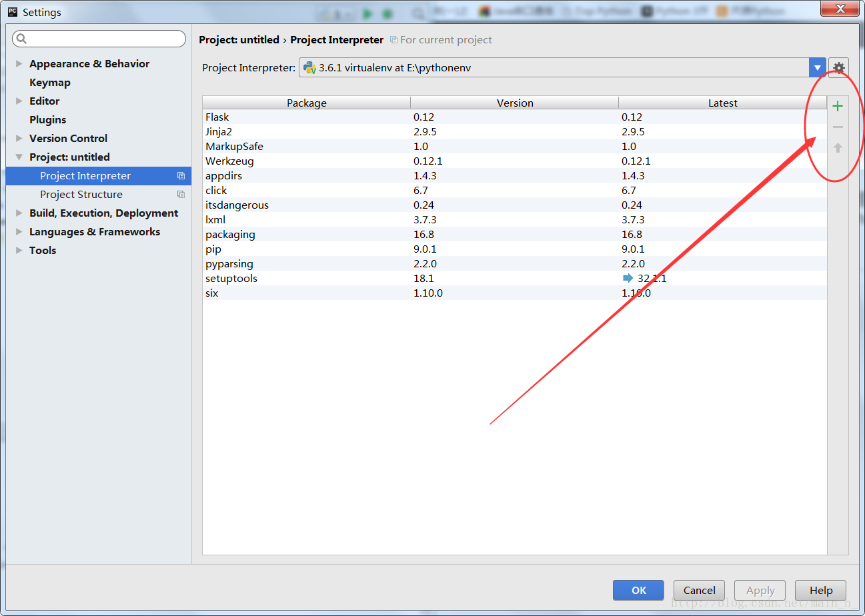Select Project Interpreter in the tree
The height and width of the screenshot is (616, 865).
coord(99,176)
